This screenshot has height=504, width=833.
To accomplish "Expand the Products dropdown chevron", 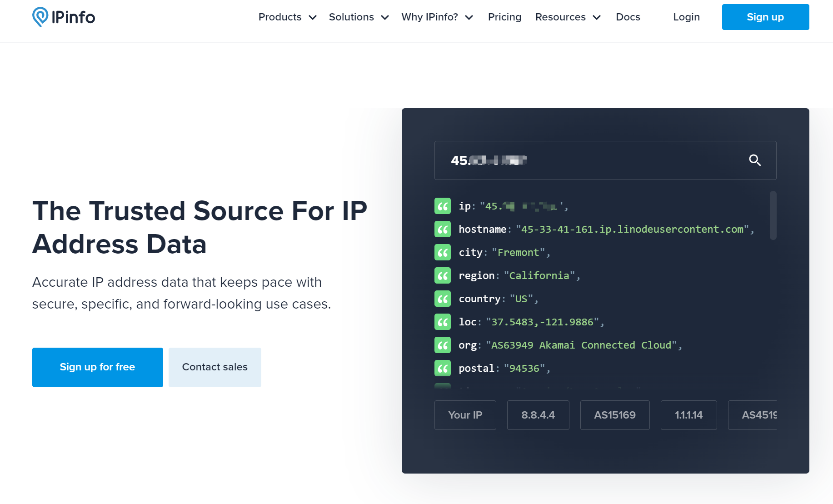I will coord(313,17).
